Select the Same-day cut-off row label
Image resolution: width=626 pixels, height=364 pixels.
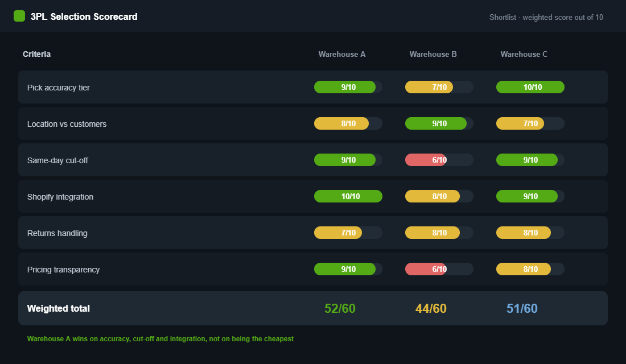(57, 160)
